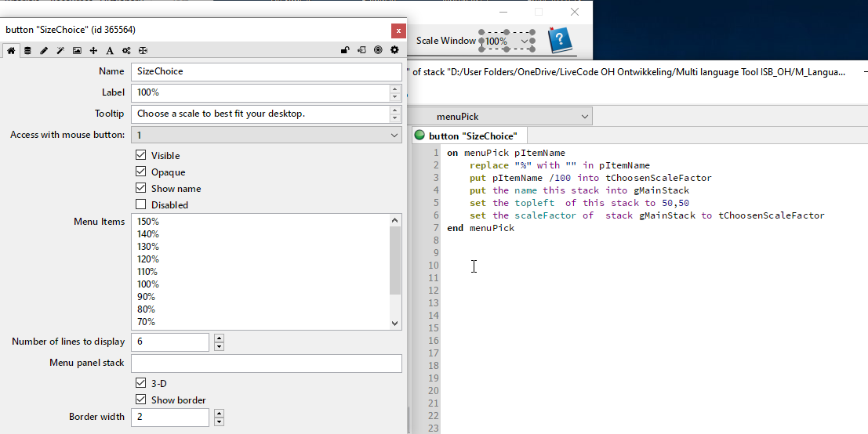This screenshot has height=434, width=868.
Task: Switch to the pencil Colors tab icon
Action: (x=44, y=50)
